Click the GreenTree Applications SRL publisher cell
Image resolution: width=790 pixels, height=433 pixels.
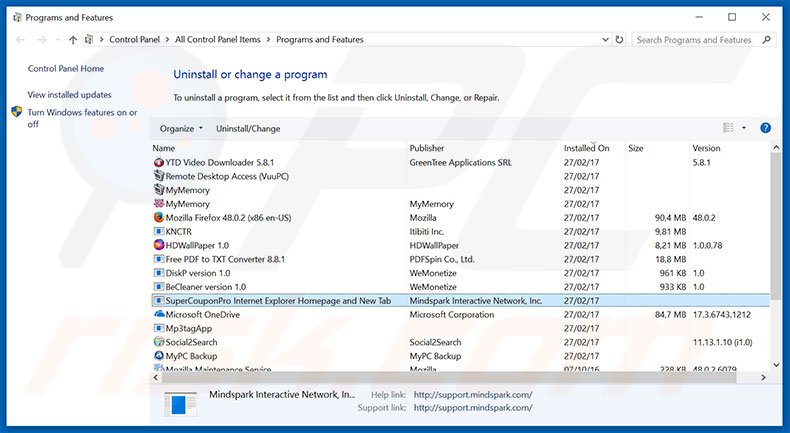pyautogui.click(x=460, y=163)
